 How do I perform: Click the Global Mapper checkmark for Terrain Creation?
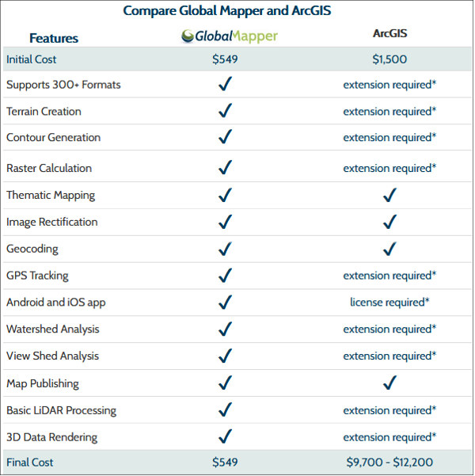pos(225,111)
